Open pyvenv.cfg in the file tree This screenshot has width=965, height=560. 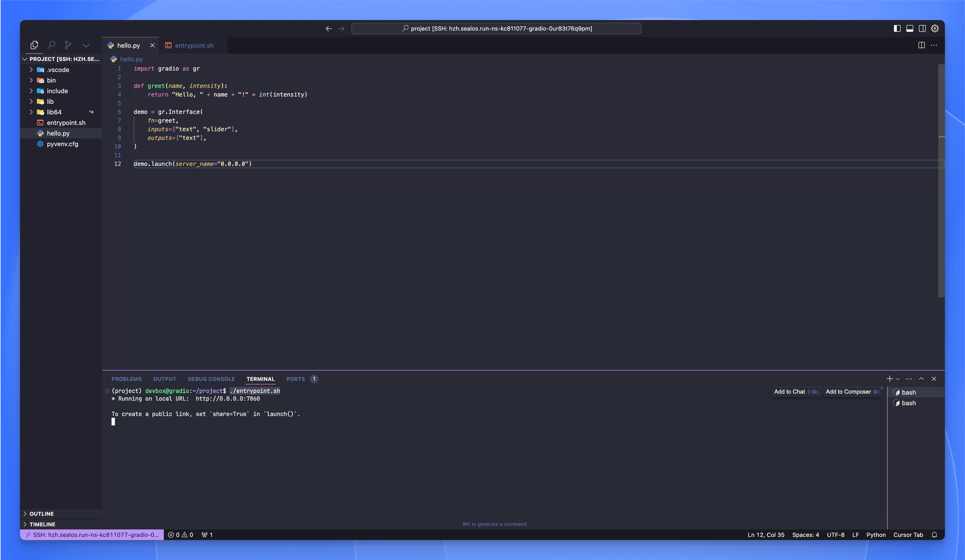pyautogui.click(x=61, y=144)
